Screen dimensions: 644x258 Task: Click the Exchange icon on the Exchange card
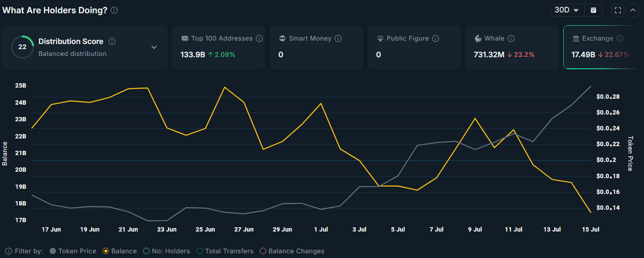[576, 38]
